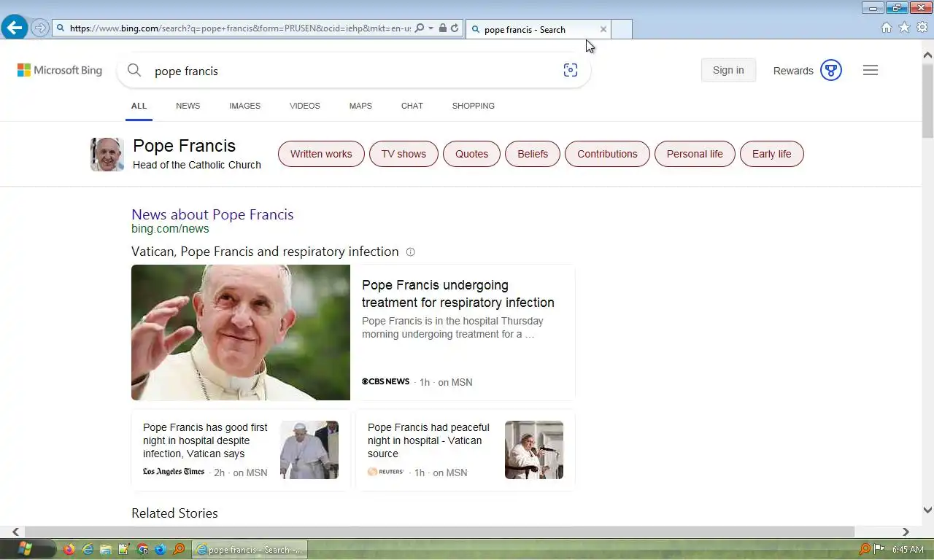
Task: Open the large waving Pope Francis news image
Action: (x=241, y=332)
